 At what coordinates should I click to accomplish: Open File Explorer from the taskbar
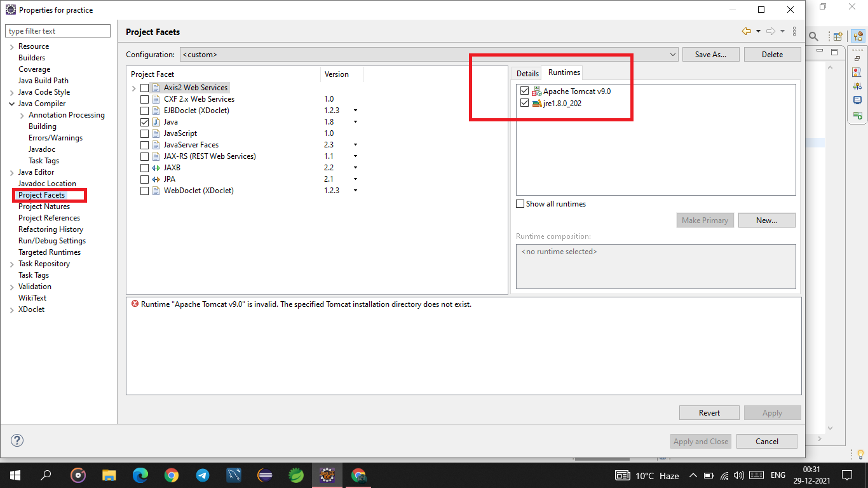[x=109, y=475]
